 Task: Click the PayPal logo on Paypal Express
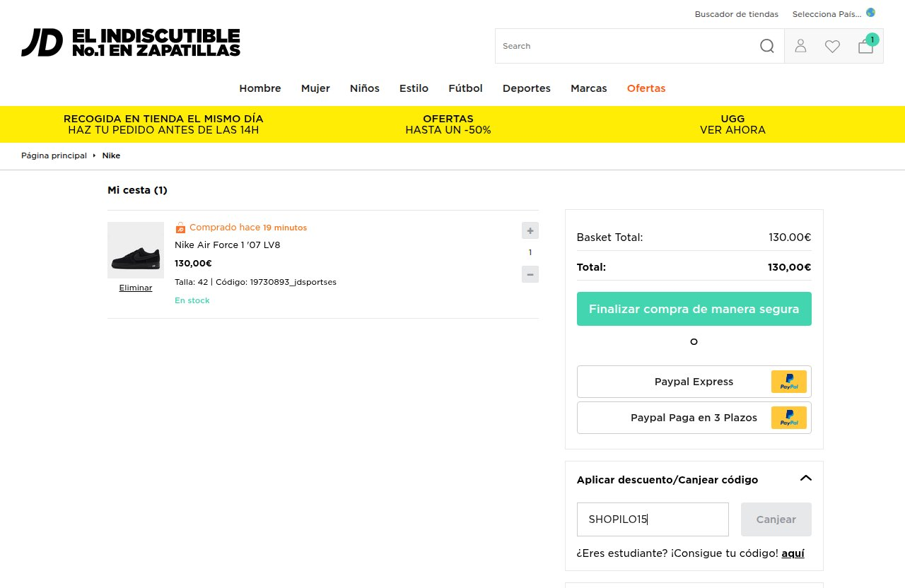click(x=789, y=382)
